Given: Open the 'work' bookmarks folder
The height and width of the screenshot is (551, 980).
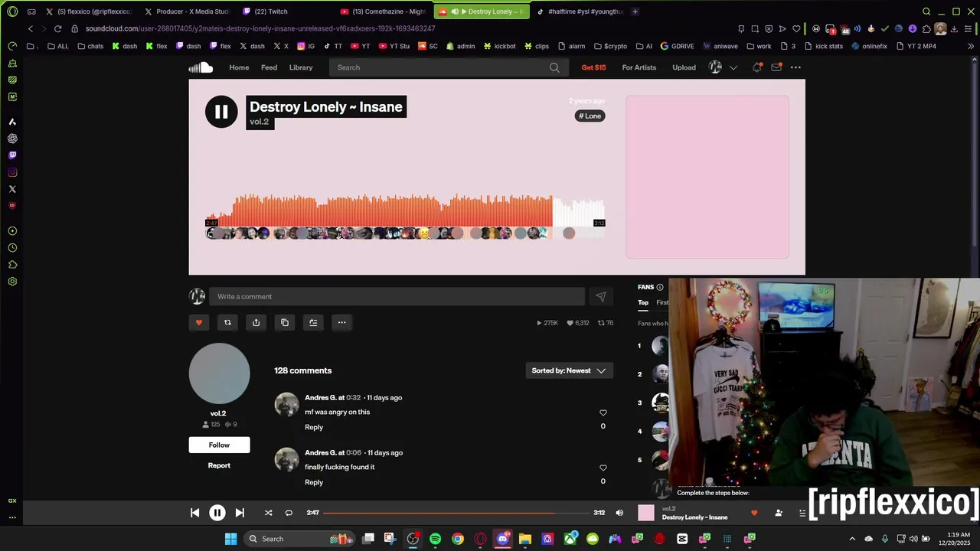Looking at the screenshot, I should [758, 46].
